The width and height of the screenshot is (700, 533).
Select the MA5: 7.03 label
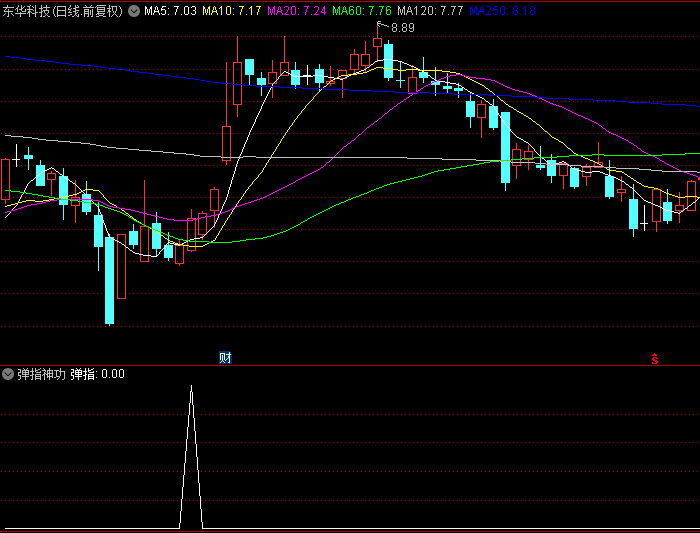[x=170, y=11]
